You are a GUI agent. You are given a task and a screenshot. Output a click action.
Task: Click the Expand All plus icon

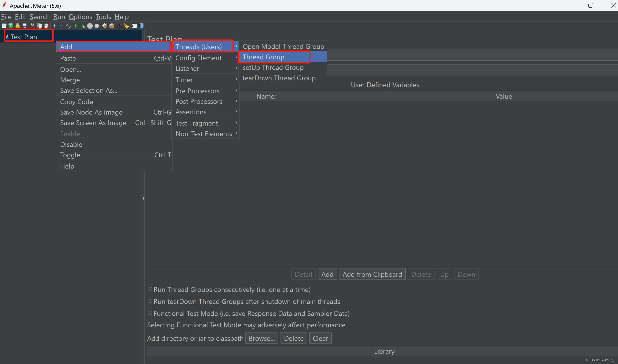[54, 26]
